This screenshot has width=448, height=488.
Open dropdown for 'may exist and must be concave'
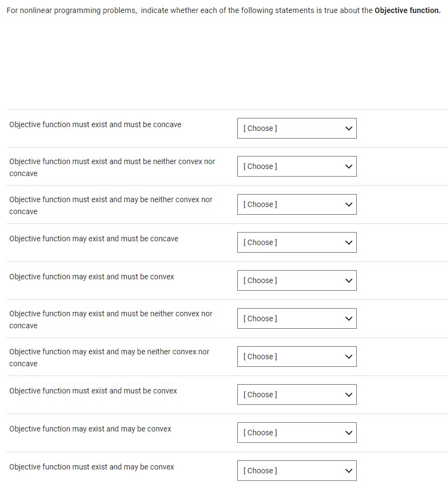coord(296,242)
